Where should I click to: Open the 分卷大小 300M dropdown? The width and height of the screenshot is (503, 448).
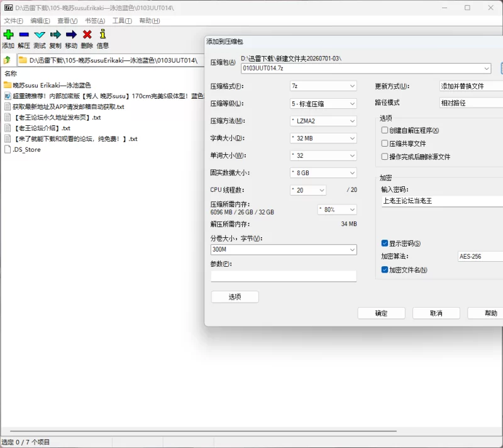coord(284,249)
